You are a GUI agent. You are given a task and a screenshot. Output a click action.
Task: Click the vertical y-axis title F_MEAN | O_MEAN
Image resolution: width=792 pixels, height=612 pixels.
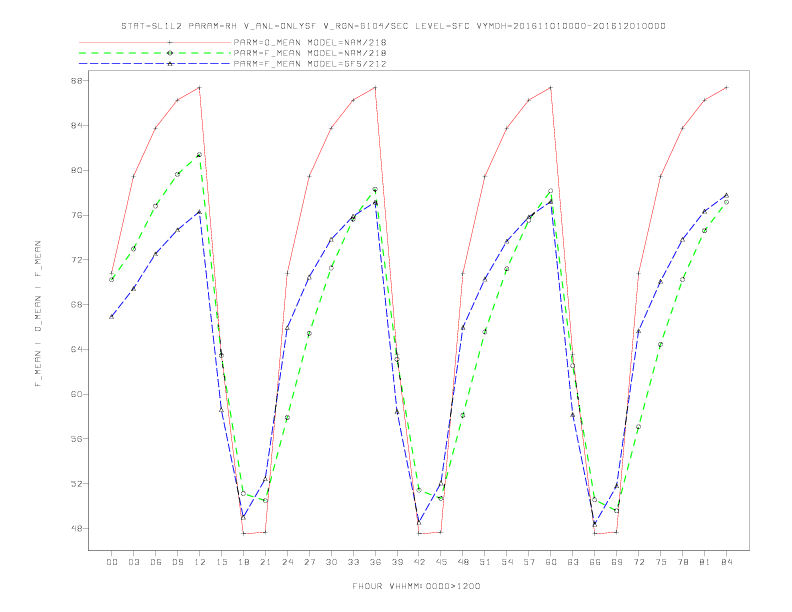38,314
